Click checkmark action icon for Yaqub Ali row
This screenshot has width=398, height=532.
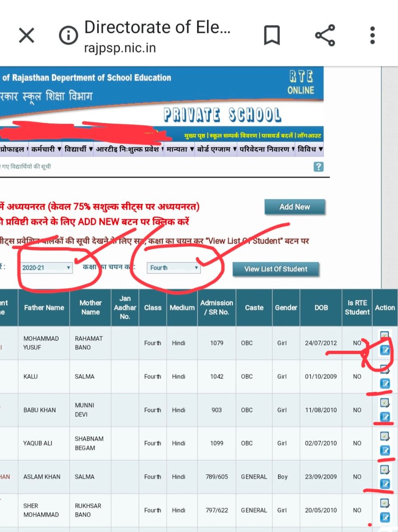[385, 436]
